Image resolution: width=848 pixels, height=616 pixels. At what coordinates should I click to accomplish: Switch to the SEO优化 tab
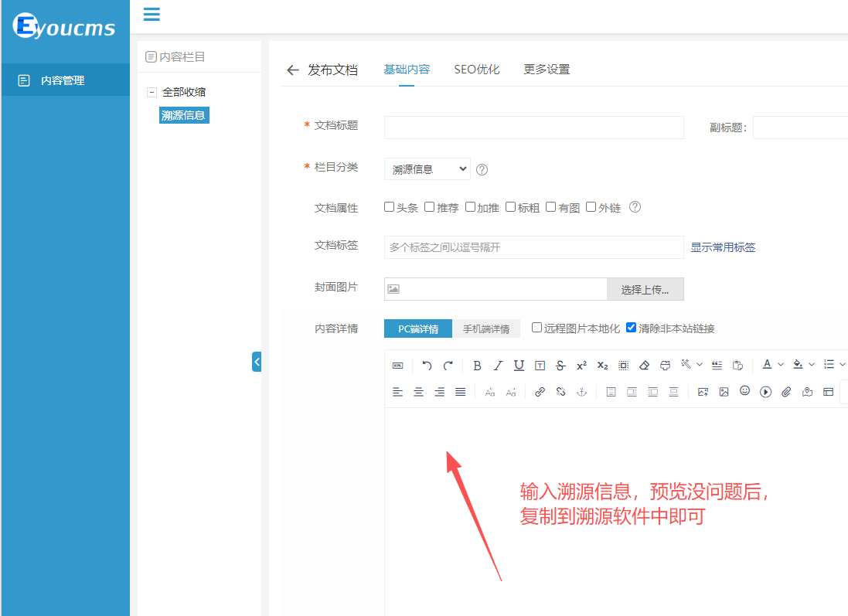pyautogui.click(x=476, y=69)
